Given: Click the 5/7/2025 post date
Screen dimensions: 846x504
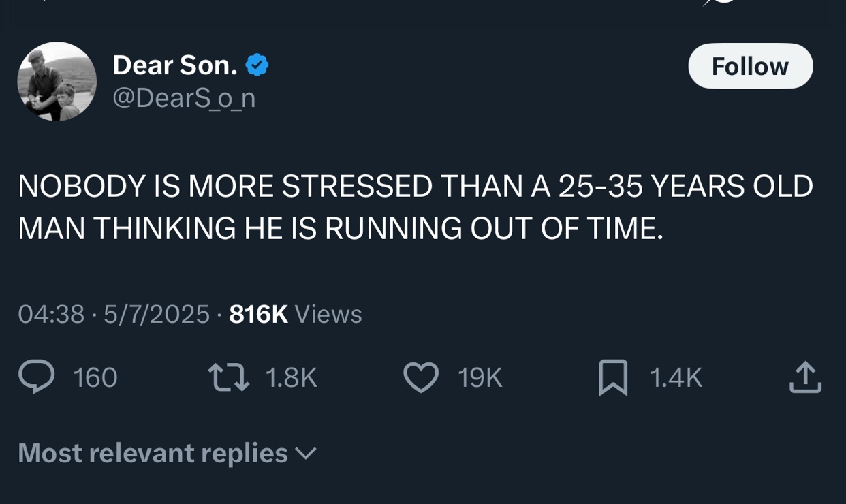Looking at the screenshot, I should click(157, 314).
